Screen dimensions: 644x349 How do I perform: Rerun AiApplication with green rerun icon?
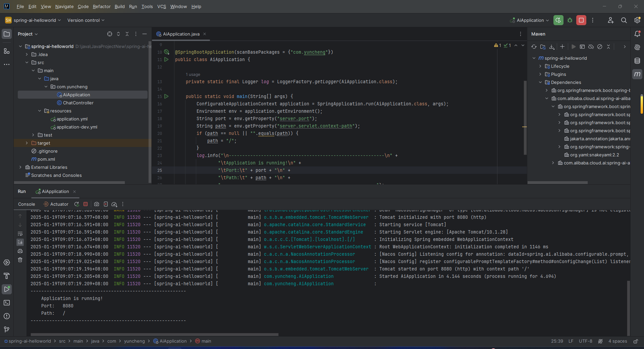click(x=558, y=20)
